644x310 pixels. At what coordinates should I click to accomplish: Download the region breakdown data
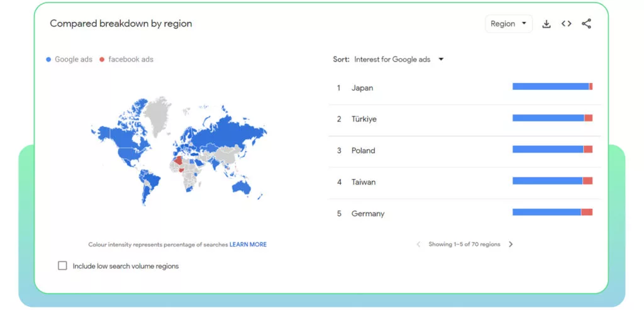click(x=547, y=24)
